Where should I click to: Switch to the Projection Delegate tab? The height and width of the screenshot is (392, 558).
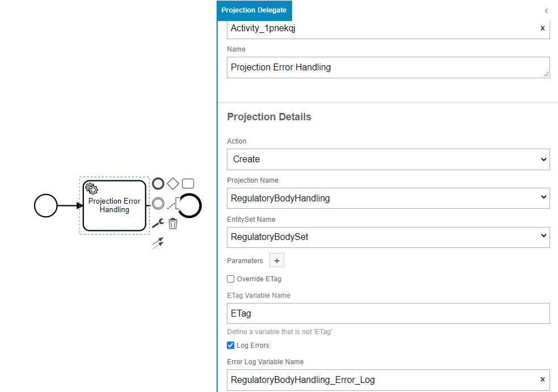(x=254, y=10)
